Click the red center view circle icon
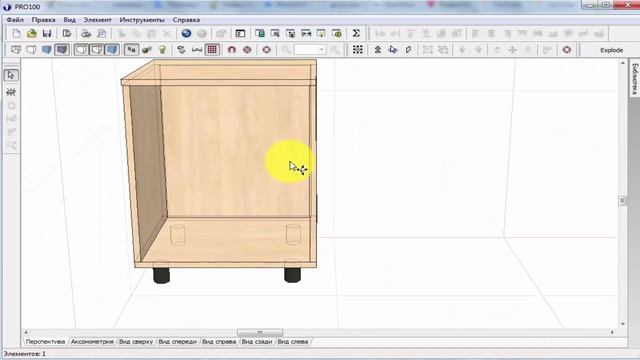This screenshot has width=640, height=360. (267, 50)
